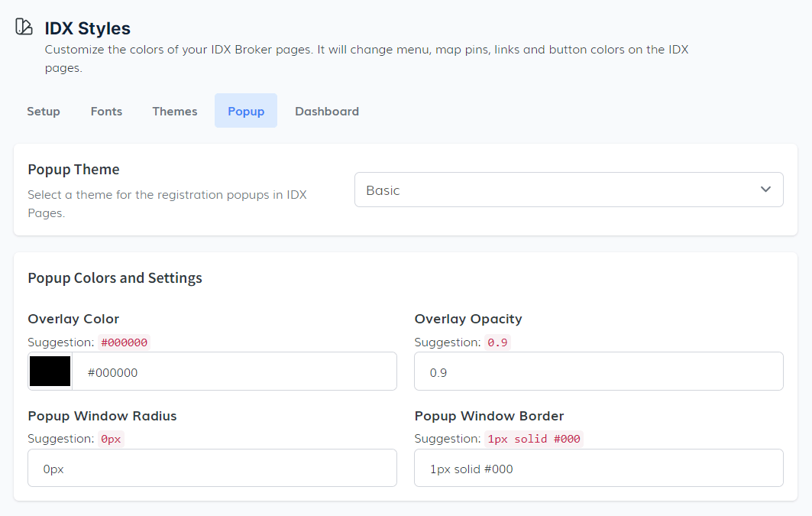Click the Overlay Color field label

[73, 319]
